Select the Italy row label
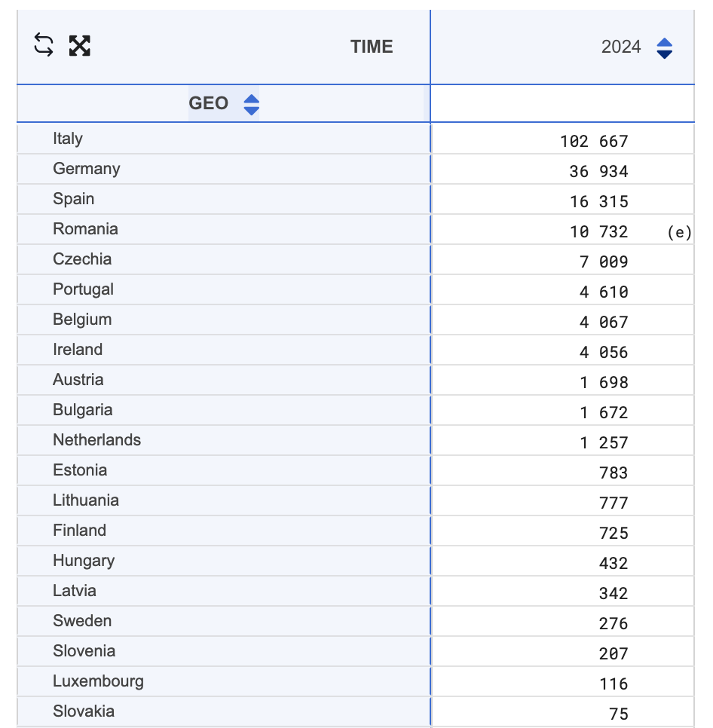The height and width of the screenshot is (728, 713). tap(68, 139)
